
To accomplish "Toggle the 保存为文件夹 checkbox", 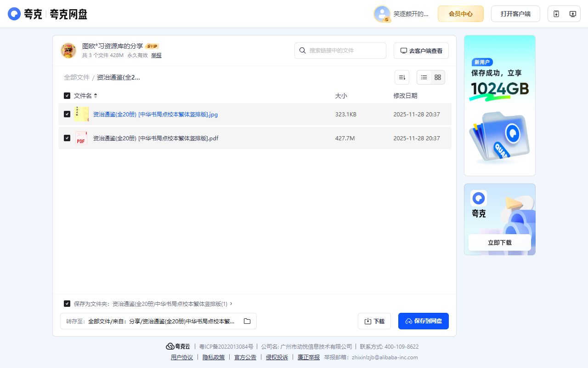I will coord(67,304).
